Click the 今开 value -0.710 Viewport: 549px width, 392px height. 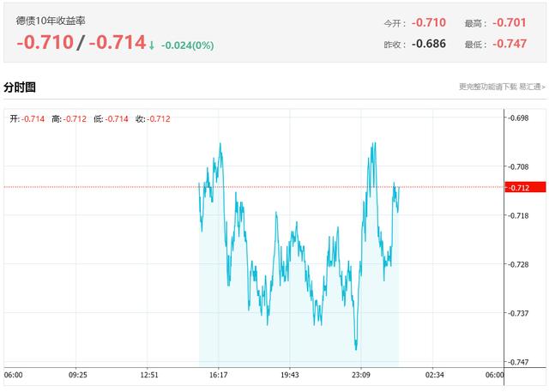[428, 22]
